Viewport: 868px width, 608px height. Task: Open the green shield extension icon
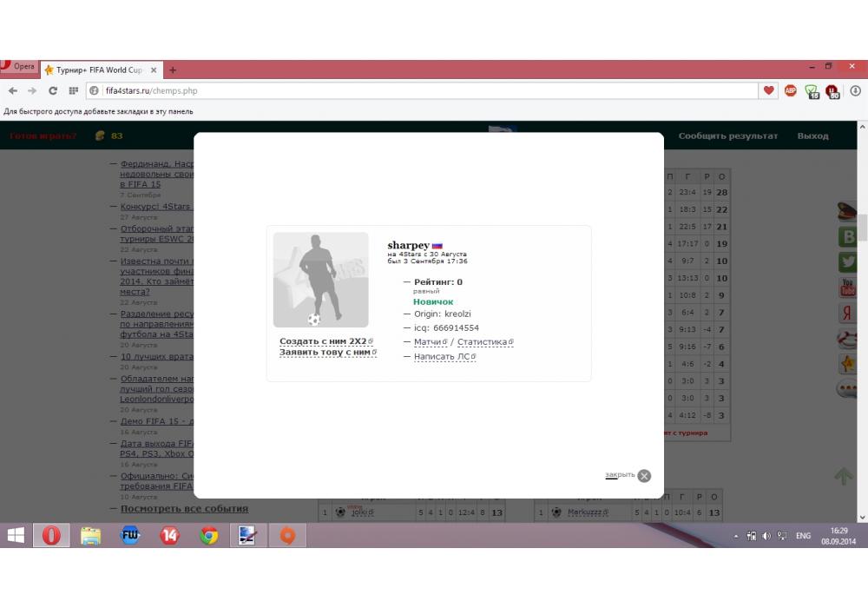click(x=812, y=91)
